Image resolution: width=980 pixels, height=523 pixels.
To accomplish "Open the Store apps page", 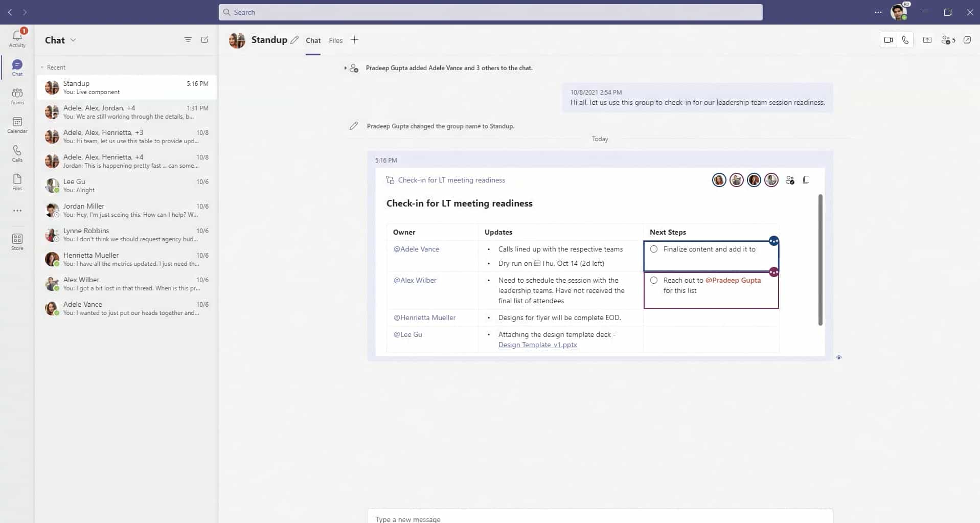I will click(17, 242).
